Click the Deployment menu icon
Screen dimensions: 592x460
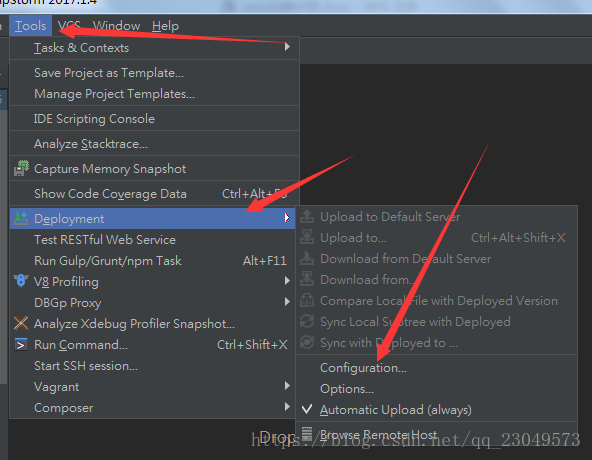[x=21, y=218]
